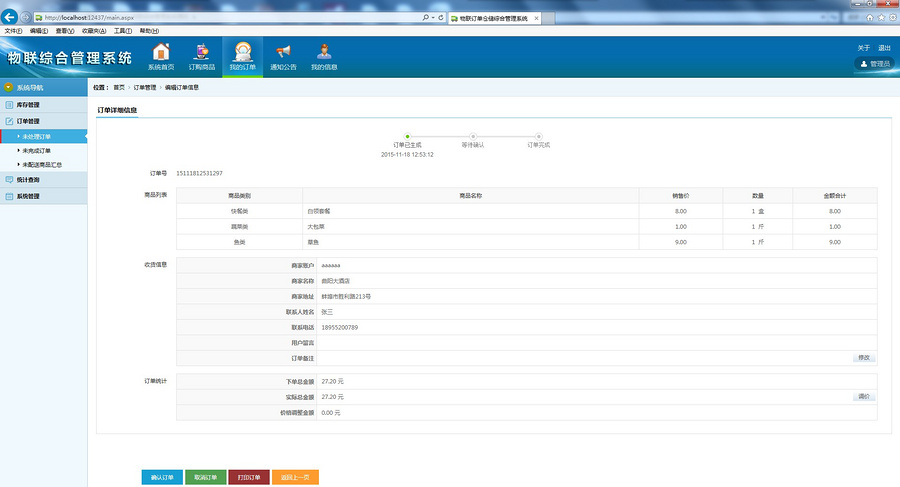The width and height of the screenshot is (900, 487).
Task: Click the 订购商品 shopping icon
Action: 201,56
